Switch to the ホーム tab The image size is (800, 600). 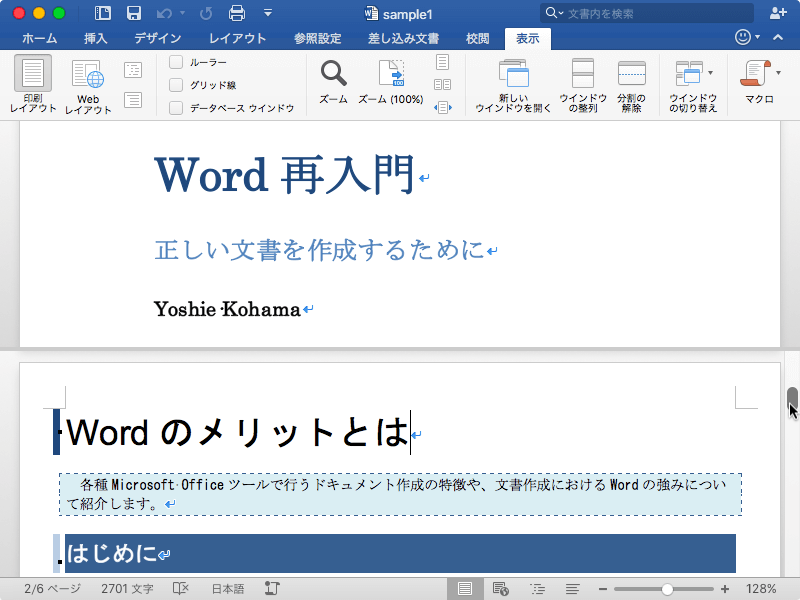[39, 38]
